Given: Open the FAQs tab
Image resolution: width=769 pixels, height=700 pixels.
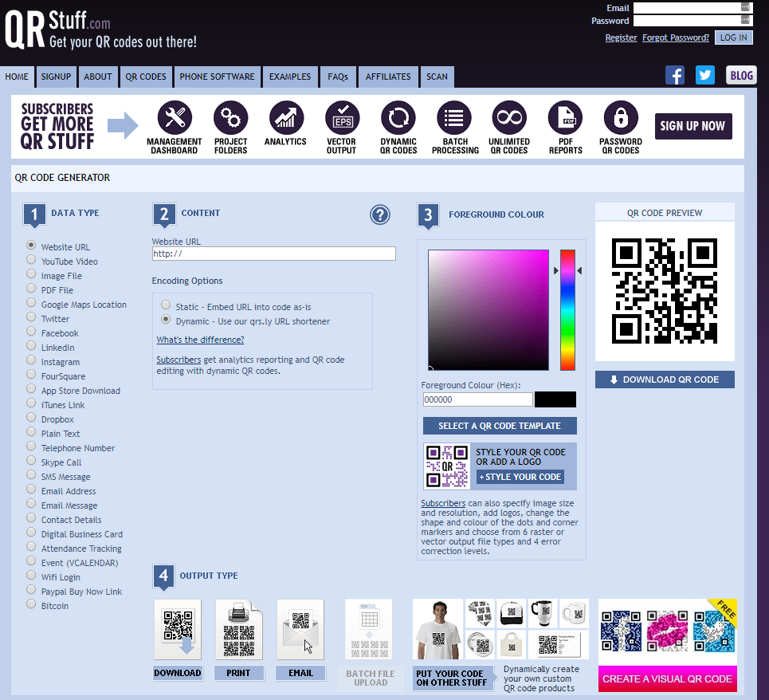Looking at the screenshot, I should coord(338,77).
